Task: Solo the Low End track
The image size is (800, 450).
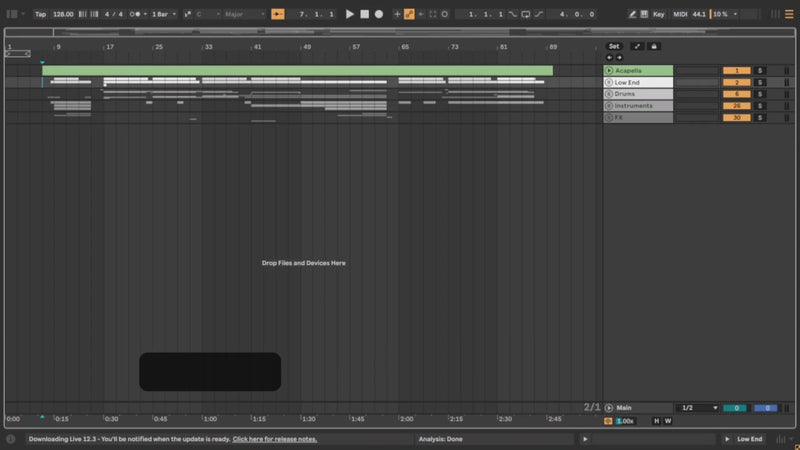Action: (759, 82)
